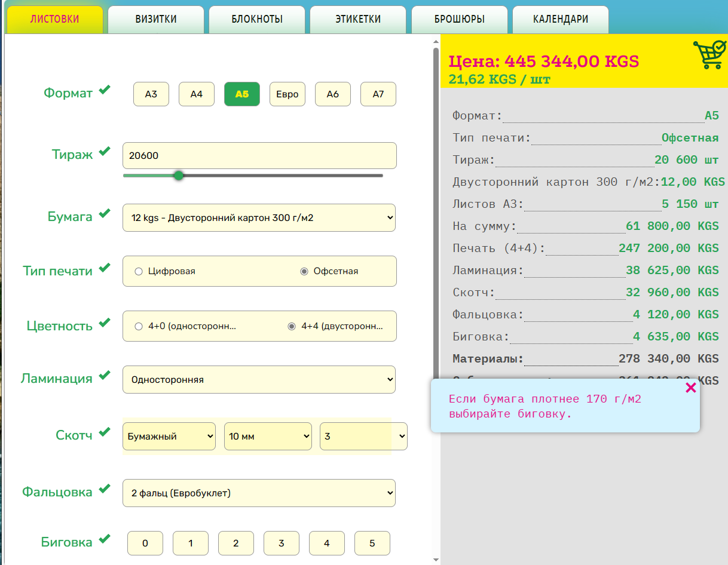The width and height of the screenshot is (728, 565).
Task: Click the Печать (4+4) value 247 200,00 KGS
Action: 669,248
